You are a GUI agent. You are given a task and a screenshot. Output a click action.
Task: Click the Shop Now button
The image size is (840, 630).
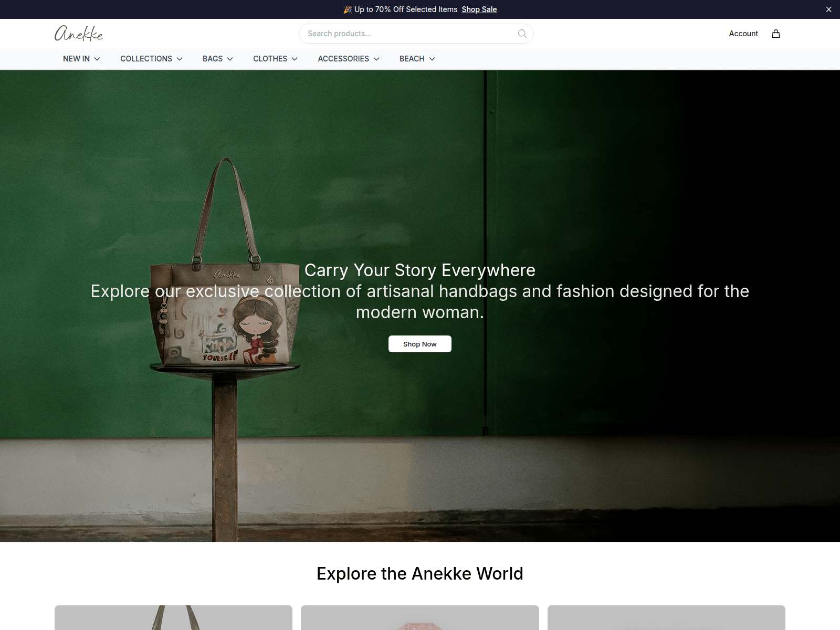[x=420, y=344]
